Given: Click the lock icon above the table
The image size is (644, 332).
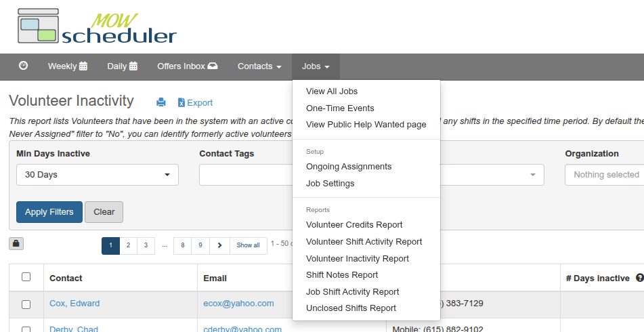Looking at the screenshot, I should [x=16, y=244].
